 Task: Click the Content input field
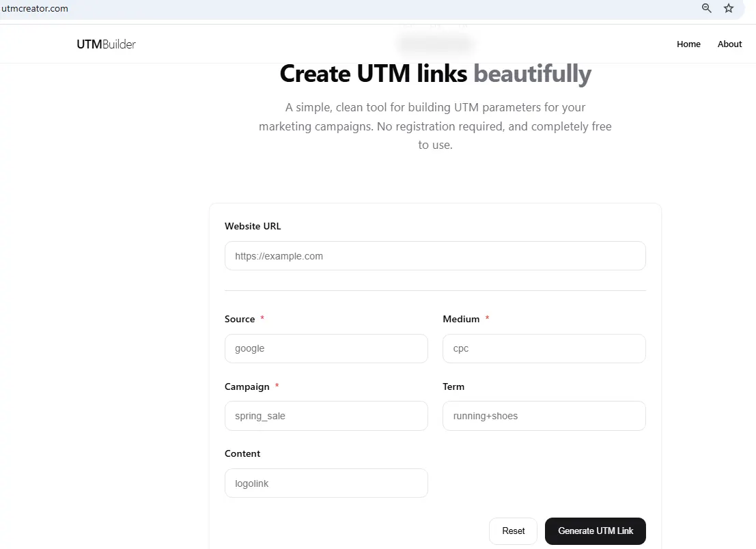pyautogui.click(x=326, y=483)
